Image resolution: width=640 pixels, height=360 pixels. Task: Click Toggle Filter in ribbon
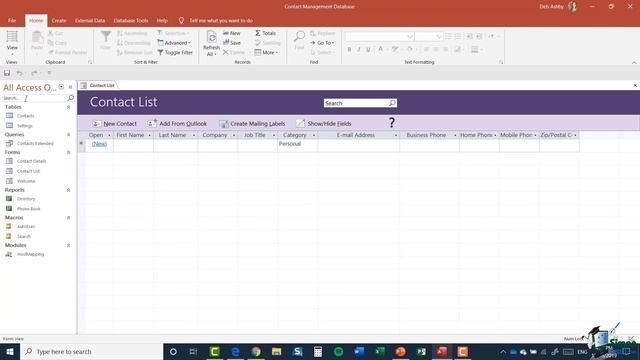point(175,53)
